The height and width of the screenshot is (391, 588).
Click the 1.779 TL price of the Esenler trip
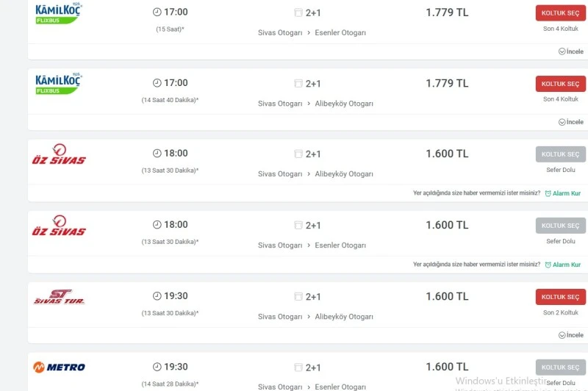[x=447, y=12]
